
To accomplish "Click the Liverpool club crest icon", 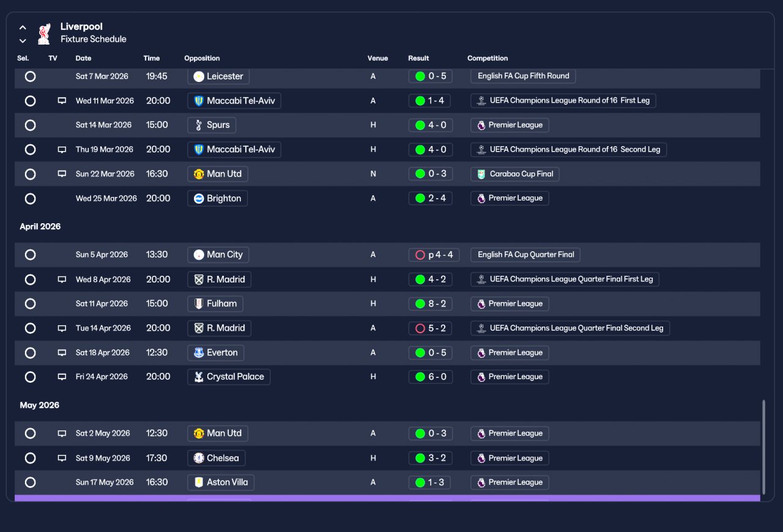I will [44, 34].
